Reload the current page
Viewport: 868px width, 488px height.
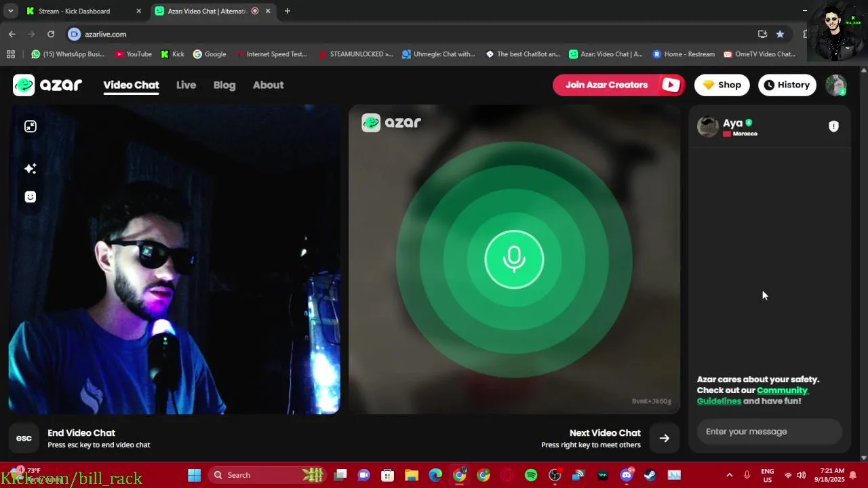tap(51, 34)
